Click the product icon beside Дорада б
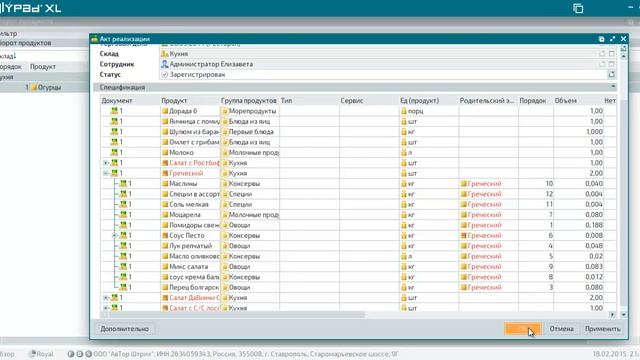Screen dimensions: 640x360 point(165,111)
